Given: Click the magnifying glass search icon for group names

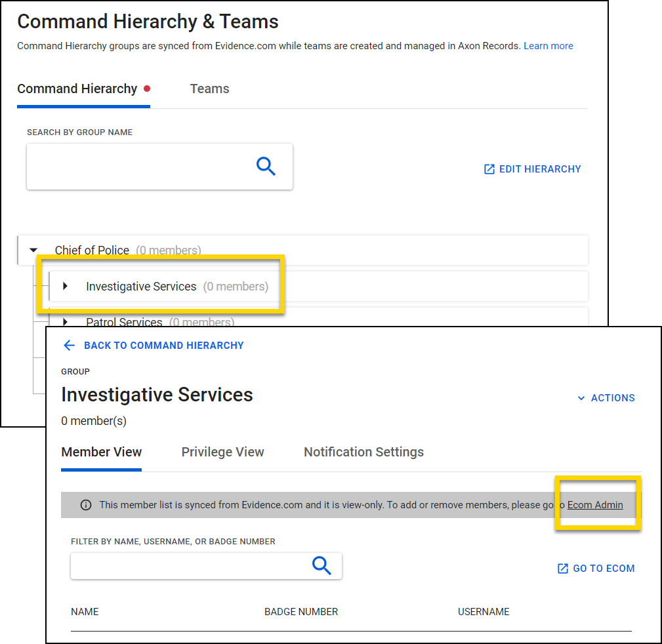Looking at the screenshot, I should (266, 167).
